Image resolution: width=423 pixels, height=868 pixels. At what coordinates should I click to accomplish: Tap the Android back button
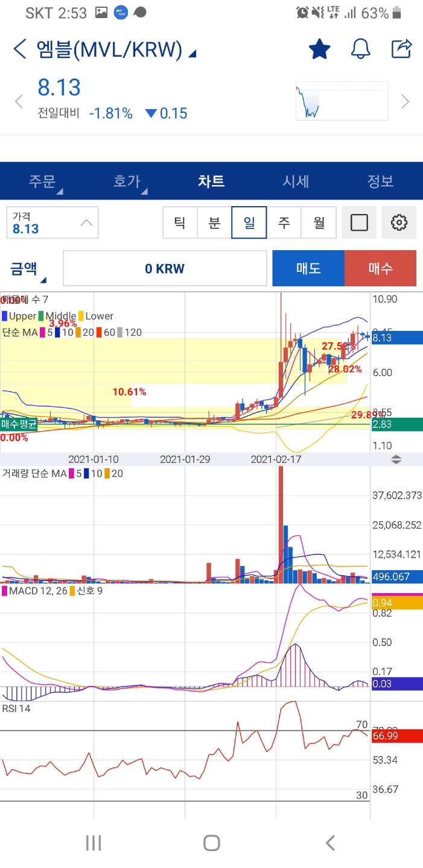pos(330,843)
